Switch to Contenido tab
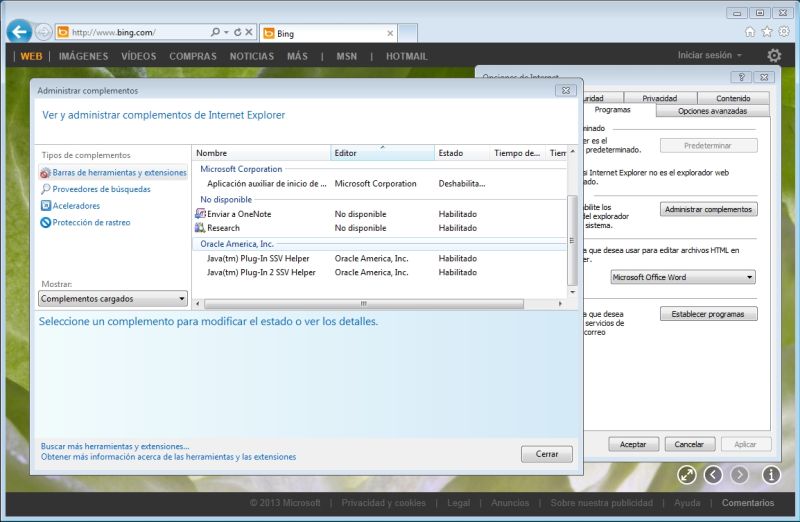Viewport: 800px width, 522px height. pos(733,98)
